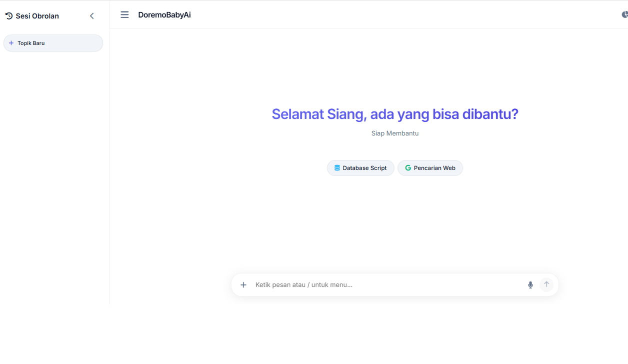
Task: Click the "Siap Membantu" subtitle text
Action: (x=395, y=133)
